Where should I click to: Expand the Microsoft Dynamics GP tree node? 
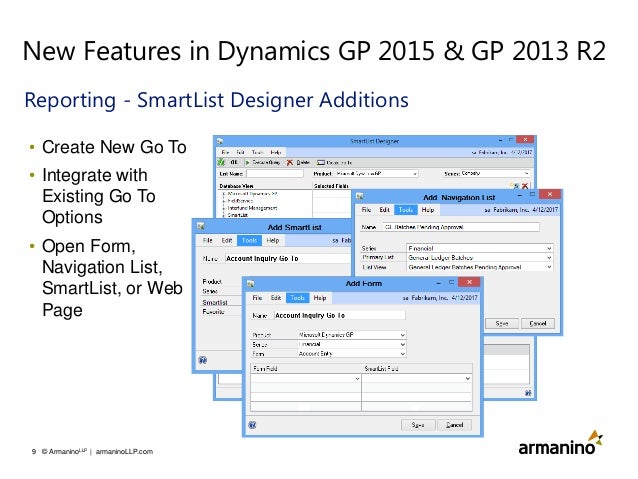[224, 194]
